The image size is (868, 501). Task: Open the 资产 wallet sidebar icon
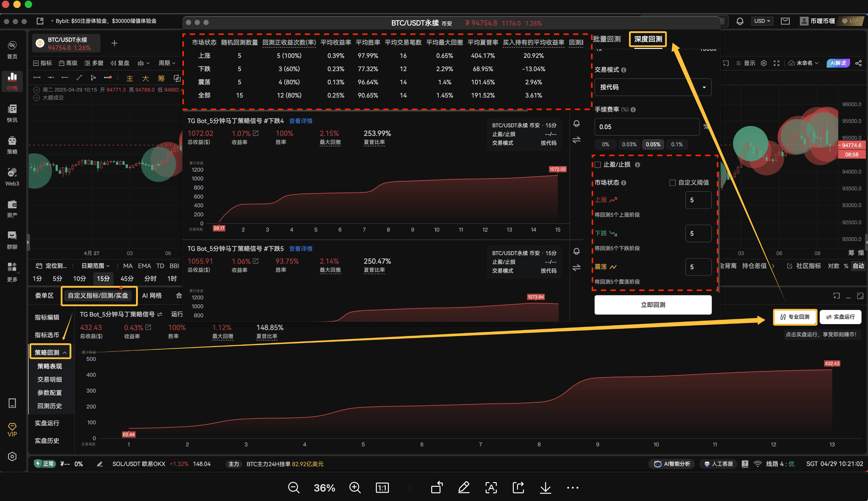coord(12,208)
